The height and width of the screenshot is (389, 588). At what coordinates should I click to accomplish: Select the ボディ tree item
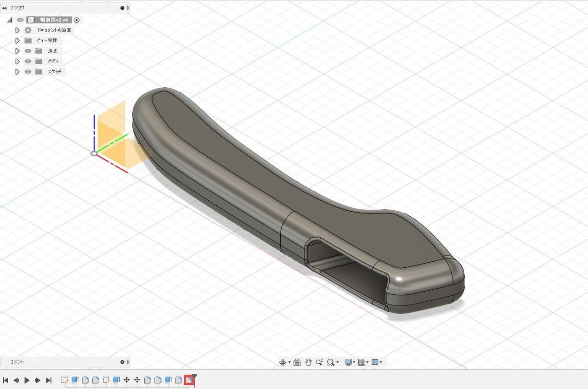(53, 61)
